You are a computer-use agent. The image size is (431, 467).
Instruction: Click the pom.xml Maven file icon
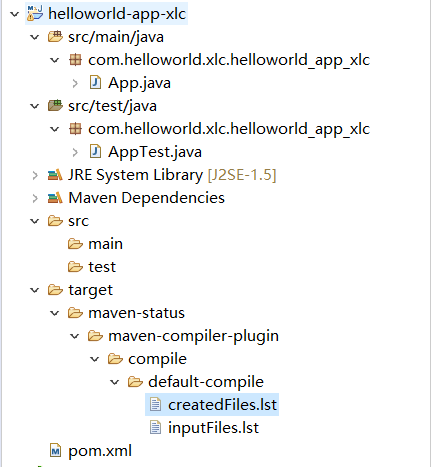(55, 450)
